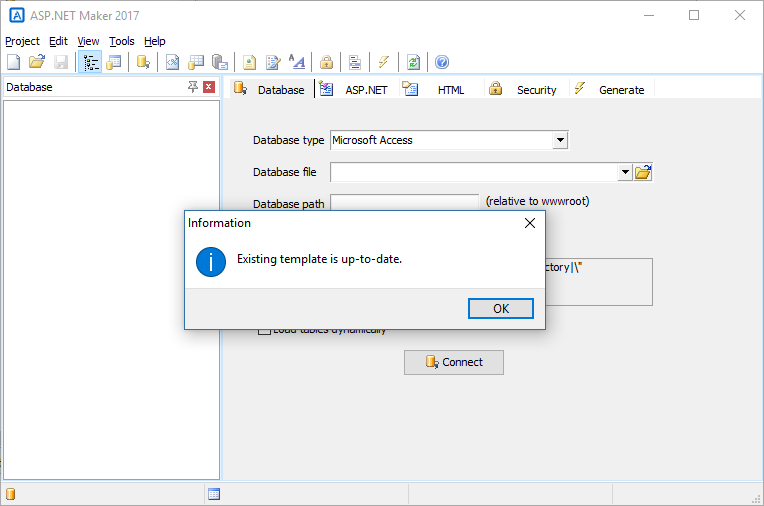Click the Connect button
Screen dimensions: 764x506
coord(454,362)
